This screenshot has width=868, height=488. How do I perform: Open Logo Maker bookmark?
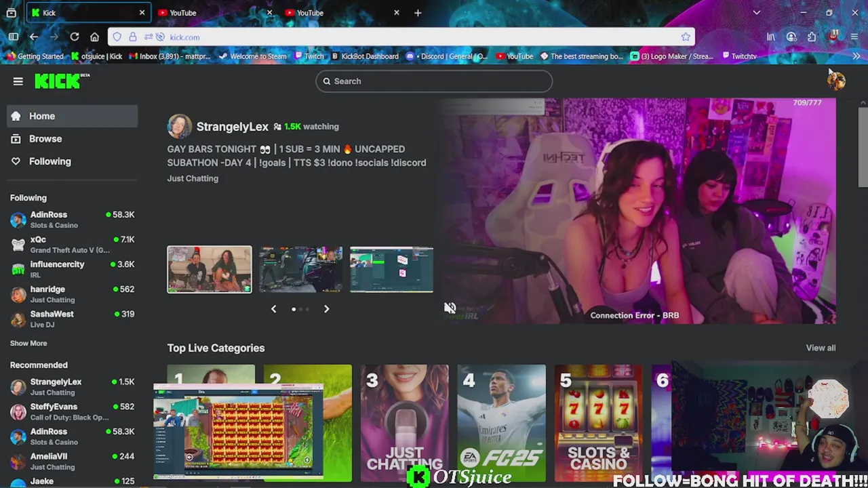pyautogui.click(x=673, y=56)
